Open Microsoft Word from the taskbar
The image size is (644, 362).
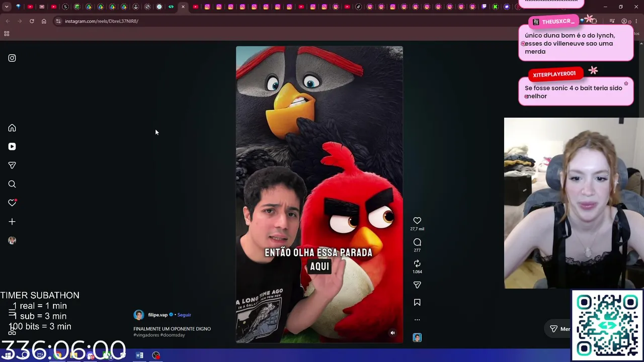coord(140,355)
